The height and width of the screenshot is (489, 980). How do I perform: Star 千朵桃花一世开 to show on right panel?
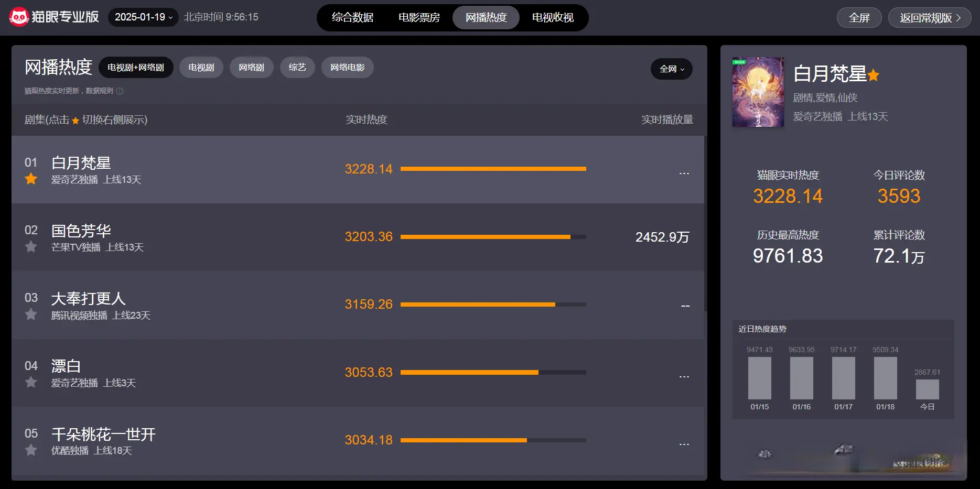pyautogui.click(x=31, y=450)
